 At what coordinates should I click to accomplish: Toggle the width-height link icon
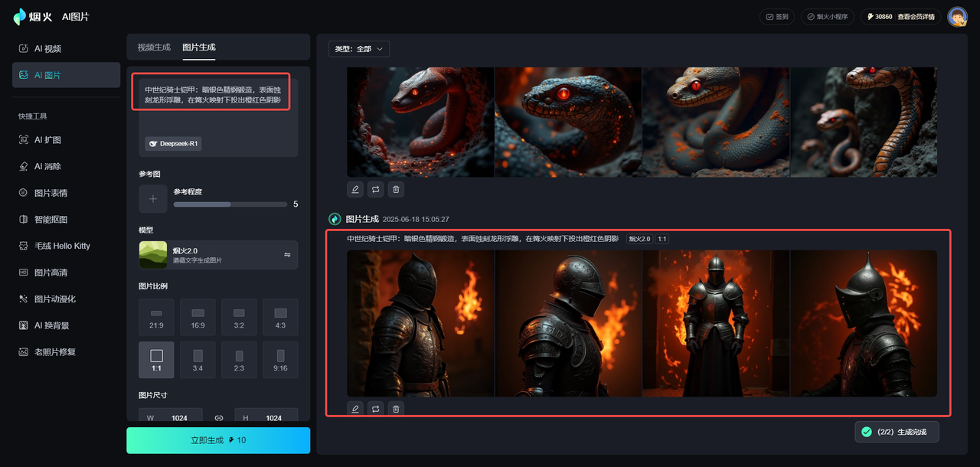coord(219,418)
